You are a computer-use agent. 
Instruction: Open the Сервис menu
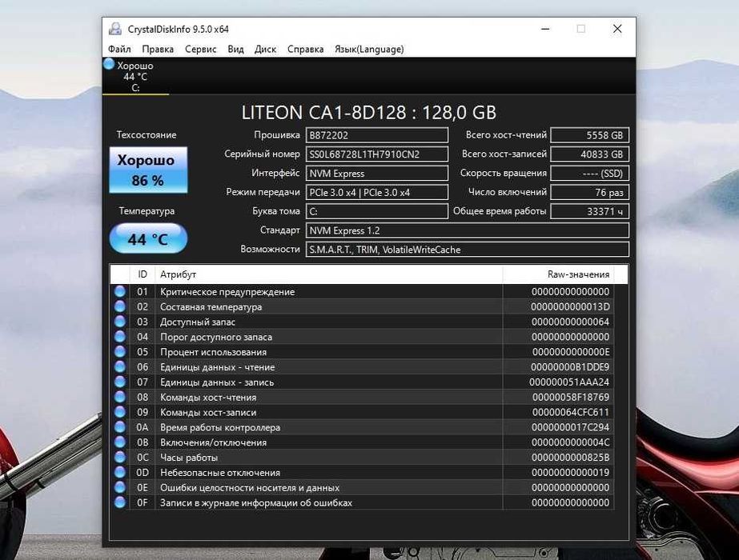(x=200, y=49)
